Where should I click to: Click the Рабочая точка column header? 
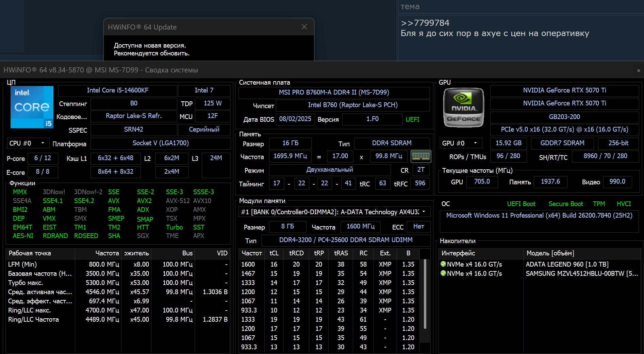pos(40,253)
